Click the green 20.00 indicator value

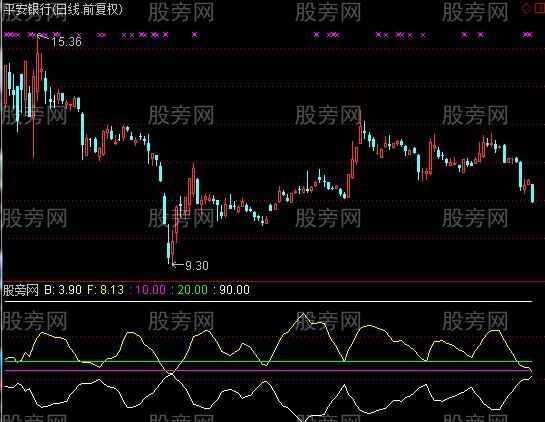coord(193,290)
